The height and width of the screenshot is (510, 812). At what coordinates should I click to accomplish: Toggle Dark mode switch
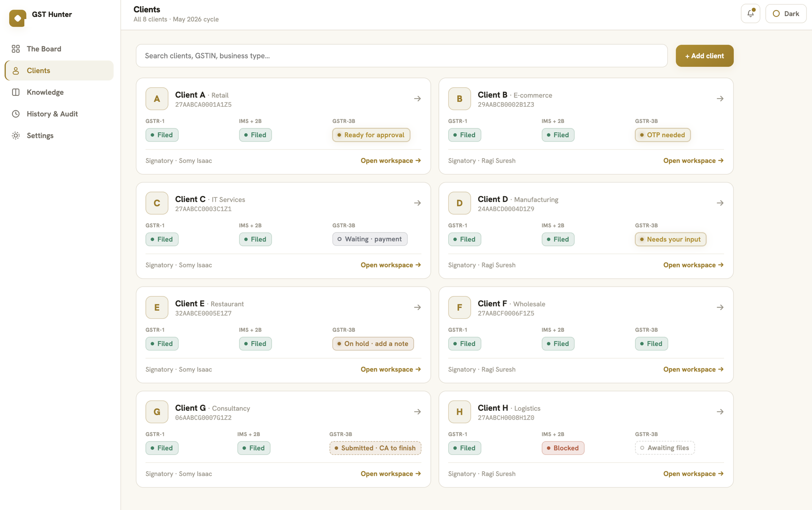(786, 13)
